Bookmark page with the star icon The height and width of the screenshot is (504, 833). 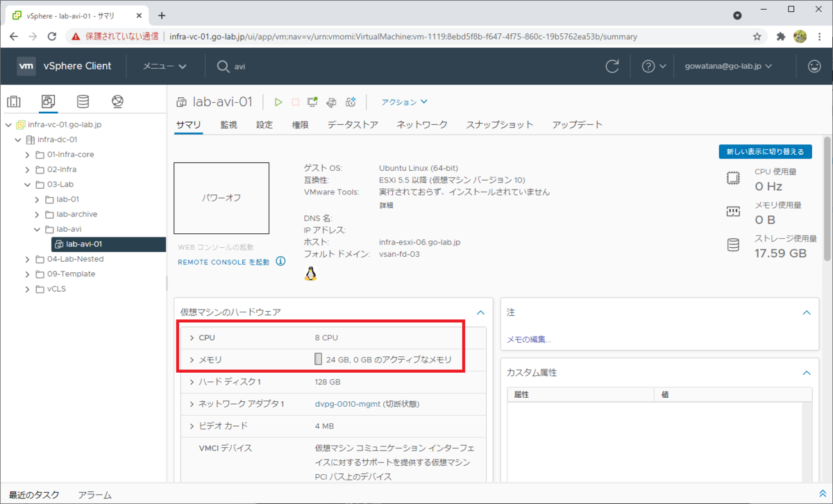pyautogui.click(x=757, y=36)
